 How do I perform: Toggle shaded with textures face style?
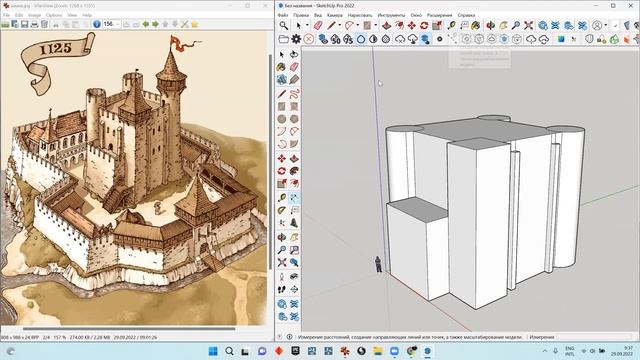point(386,39)
